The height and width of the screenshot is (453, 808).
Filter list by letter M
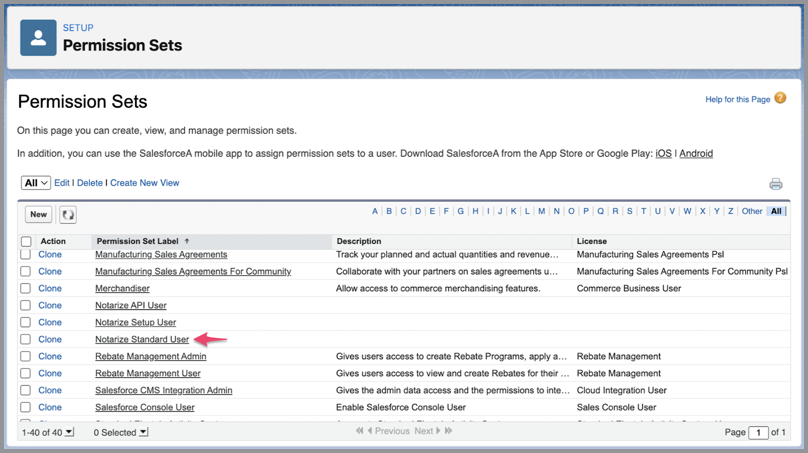pyautogui.click(x=541, y=211)
